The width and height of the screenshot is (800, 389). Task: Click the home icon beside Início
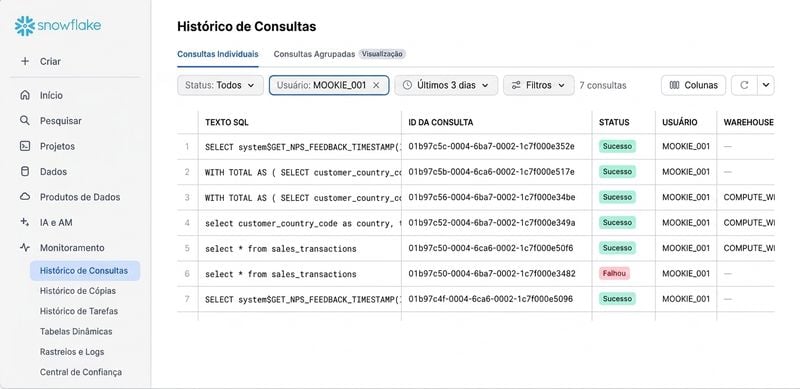24,95
